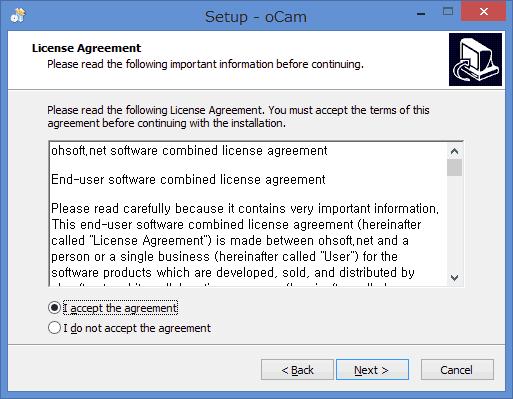The height and width of the screenshot is (399, 513).
Task: Cancel the oCam installation
Action: coord(457,370)
